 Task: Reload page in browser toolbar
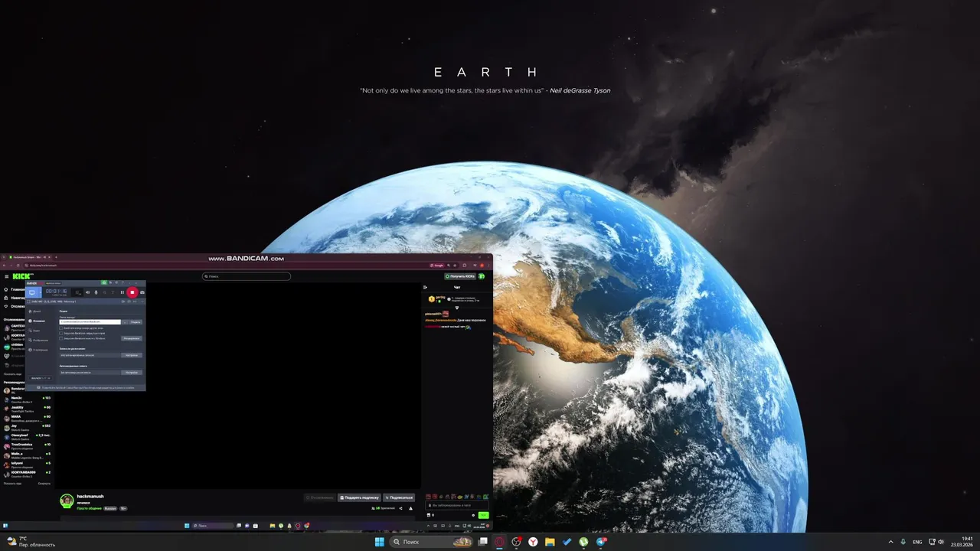click(x=18, y=266)
